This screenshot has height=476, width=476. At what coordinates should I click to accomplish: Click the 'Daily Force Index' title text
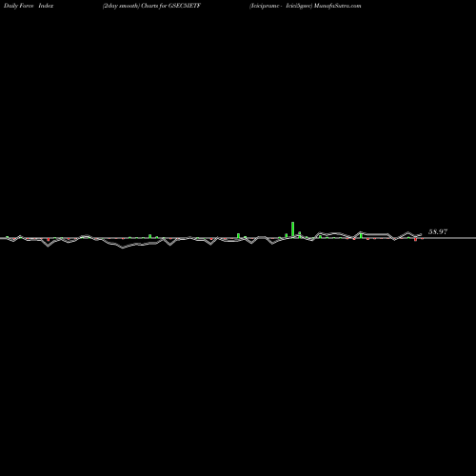point(29,6)
